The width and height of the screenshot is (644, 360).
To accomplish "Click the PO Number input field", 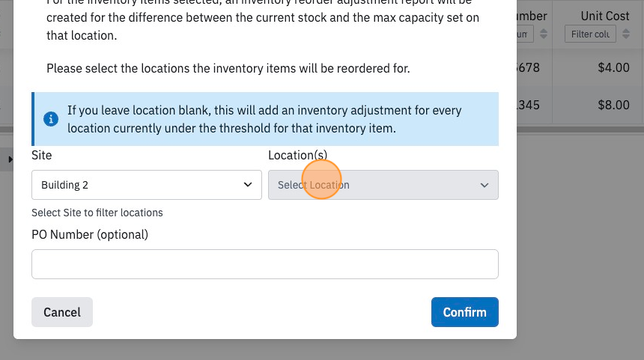I will tap(265, 264).
